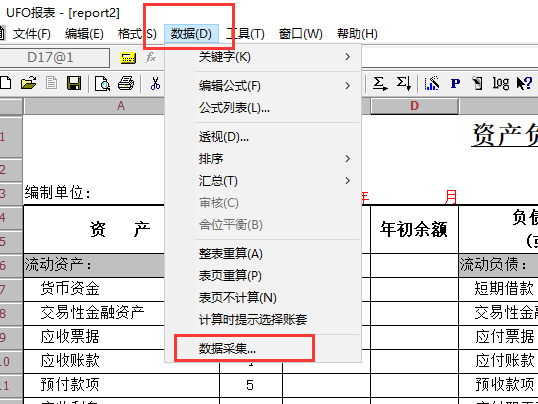This screenshot has width=538, height=404.
Task: Click the yellow keyboard icon beside the cell box
Action: point(128,58)
